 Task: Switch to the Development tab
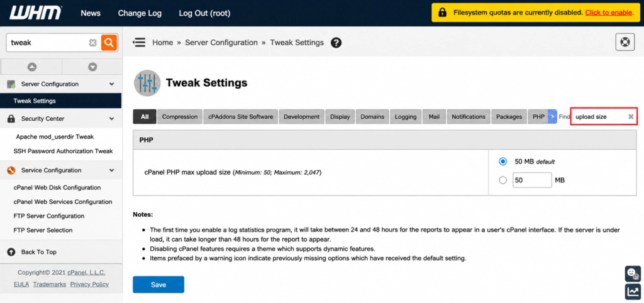point(301,116)
